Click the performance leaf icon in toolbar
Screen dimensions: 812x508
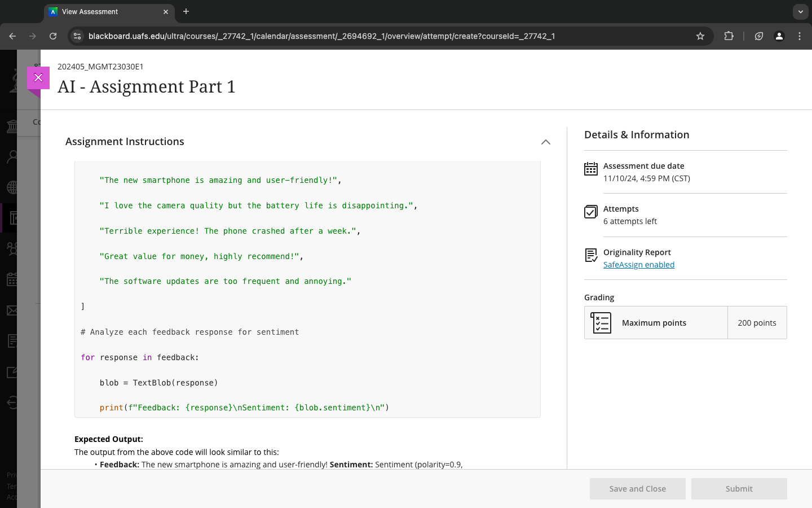[x=759, y=36]
